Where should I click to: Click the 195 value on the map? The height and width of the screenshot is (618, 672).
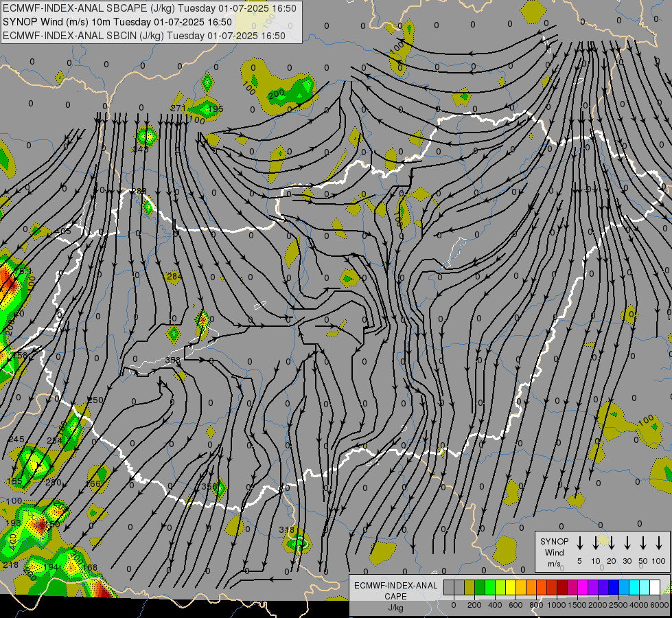point(215,109)
